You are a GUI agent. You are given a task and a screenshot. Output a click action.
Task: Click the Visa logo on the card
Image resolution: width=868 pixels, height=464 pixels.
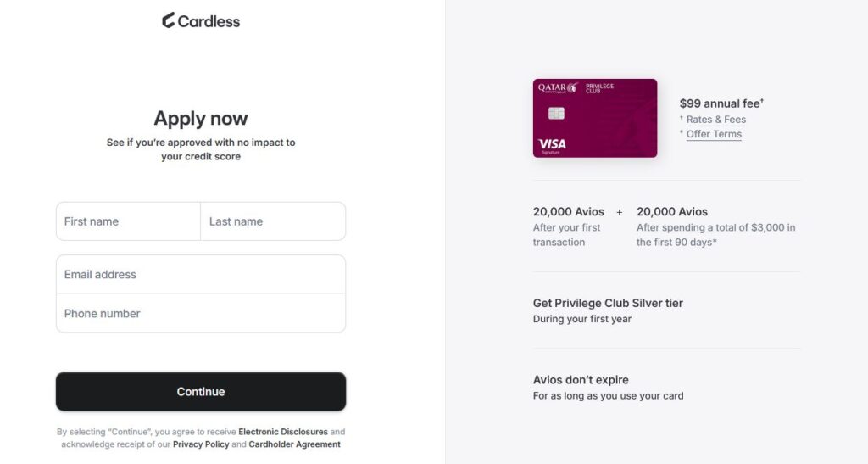coord(552,144)
